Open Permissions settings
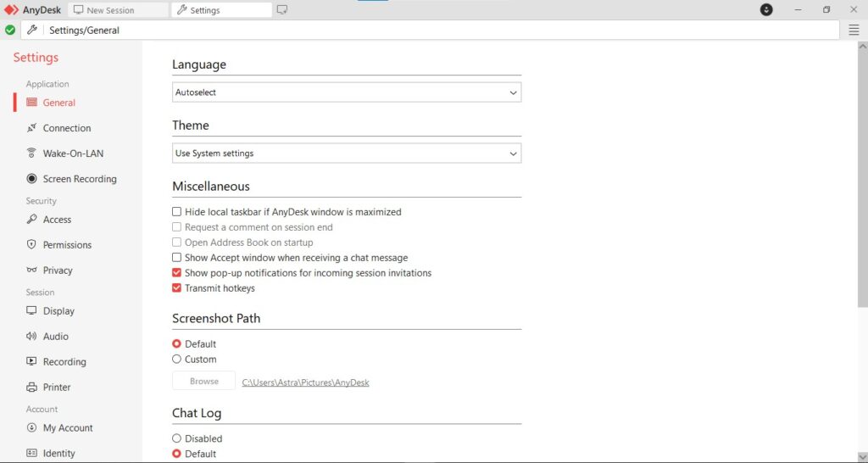Image resolution: width=868 pixels, height=463 pixels. click(68, 245)
